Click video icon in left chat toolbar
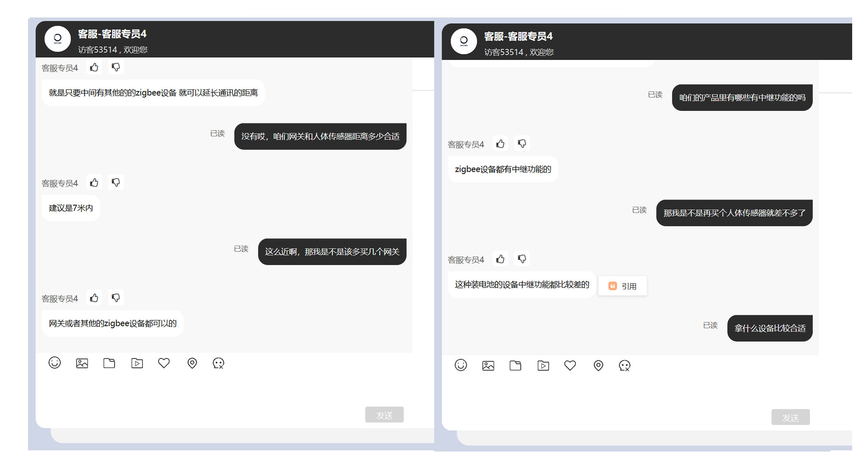This screenshot has width=868, height=469. tap(137, 363)
